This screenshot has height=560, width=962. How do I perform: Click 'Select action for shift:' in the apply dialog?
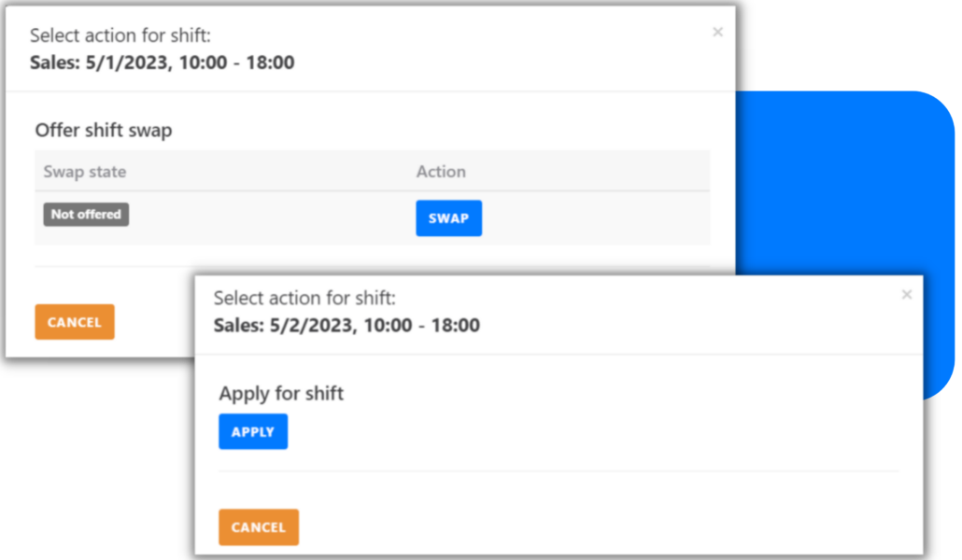click(x=304, y=299)
